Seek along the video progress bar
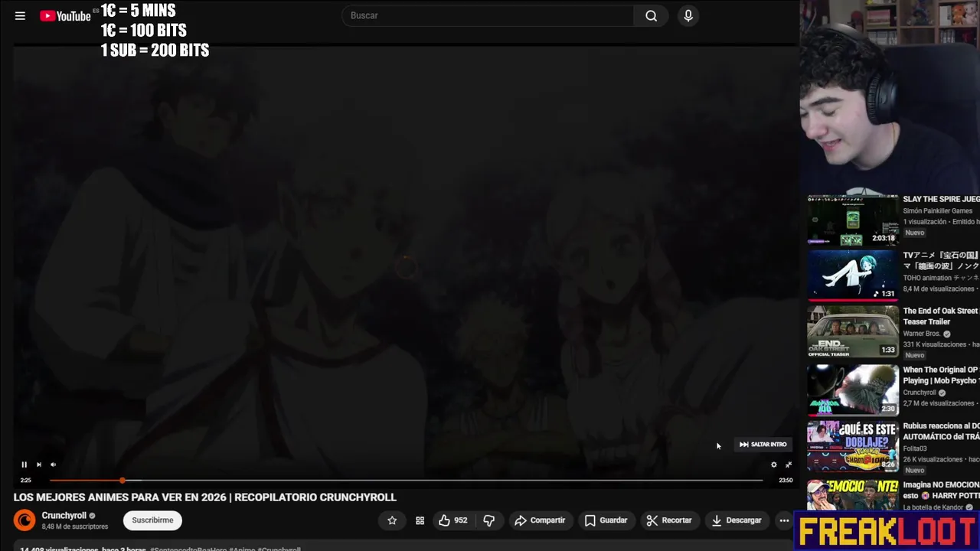 406,481
